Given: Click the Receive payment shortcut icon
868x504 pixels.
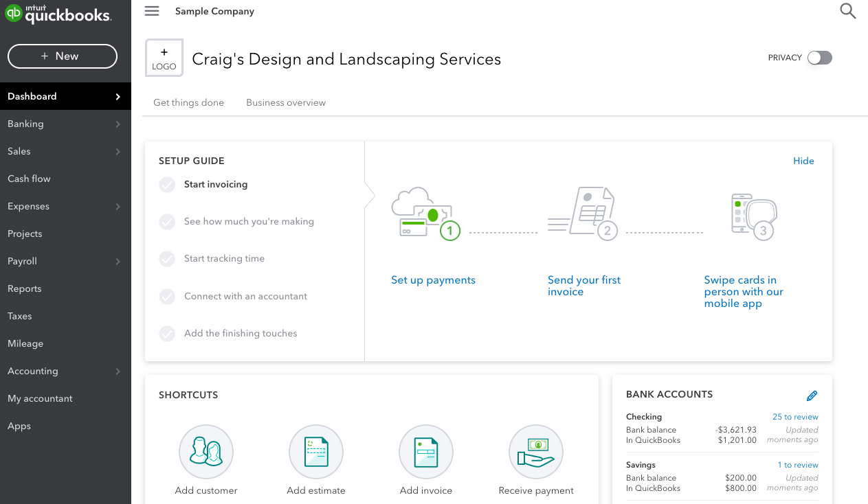Looking at the screenshot, I should point(536,452).
